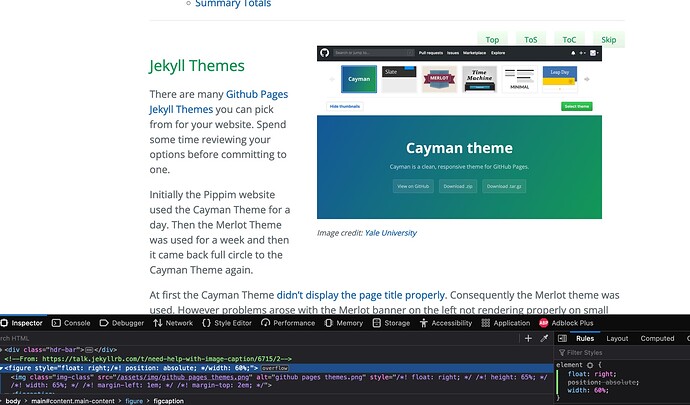
Task: Open the github_pages_themes.png src link
Action: click(184, 377)
